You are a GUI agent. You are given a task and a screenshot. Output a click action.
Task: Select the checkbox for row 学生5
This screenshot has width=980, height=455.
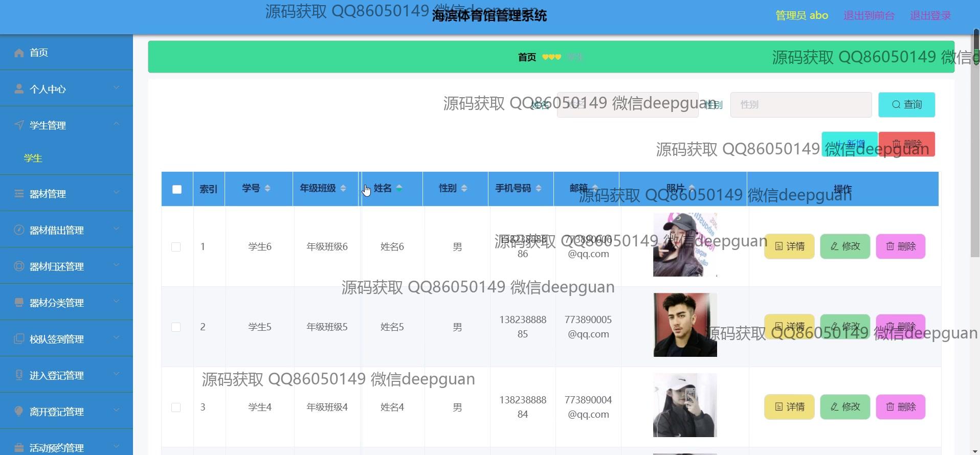pos(176,327)
